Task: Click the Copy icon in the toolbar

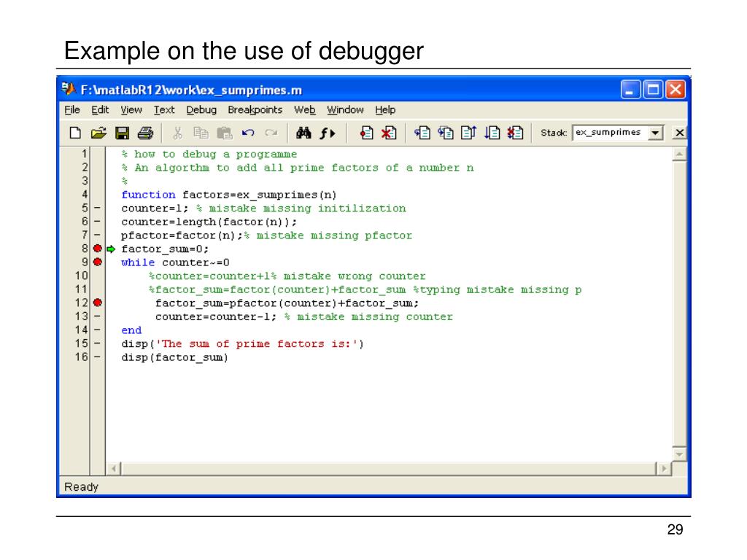Action: [201, 133]
